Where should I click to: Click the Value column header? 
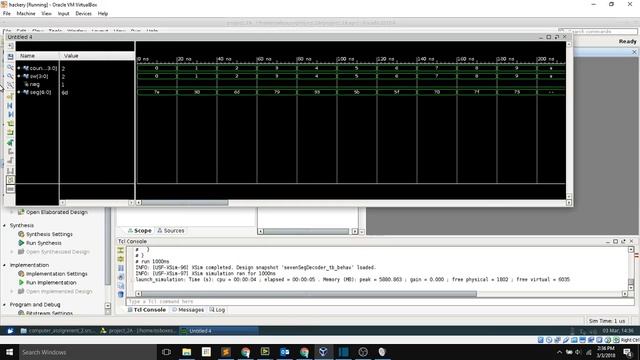coord(97,56)
